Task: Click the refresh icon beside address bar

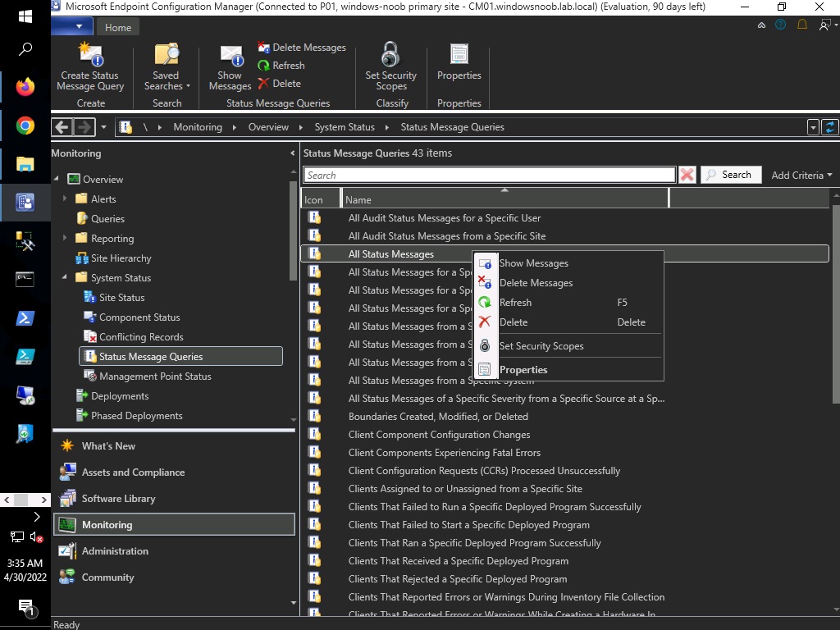Action: point(830,127)
